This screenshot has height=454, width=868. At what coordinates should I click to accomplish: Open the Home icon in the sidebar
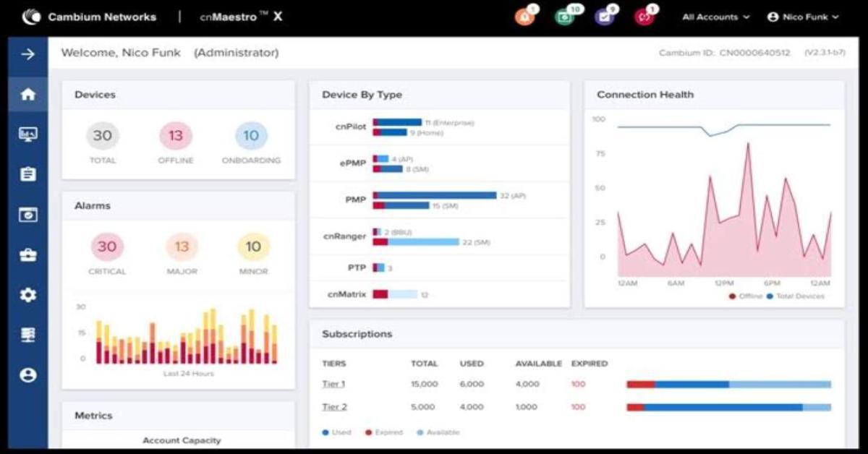[x=28, y=94]
